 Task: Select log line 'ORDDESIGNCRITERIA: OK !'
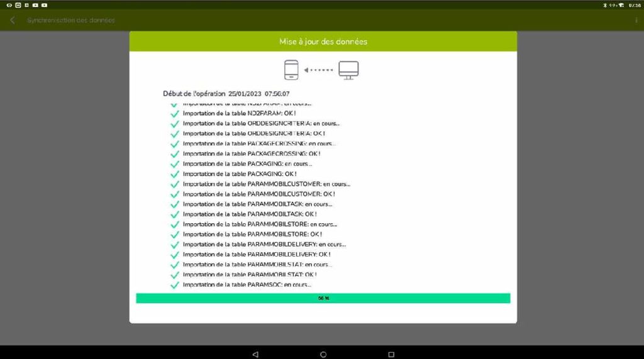(x=254, y=133)
